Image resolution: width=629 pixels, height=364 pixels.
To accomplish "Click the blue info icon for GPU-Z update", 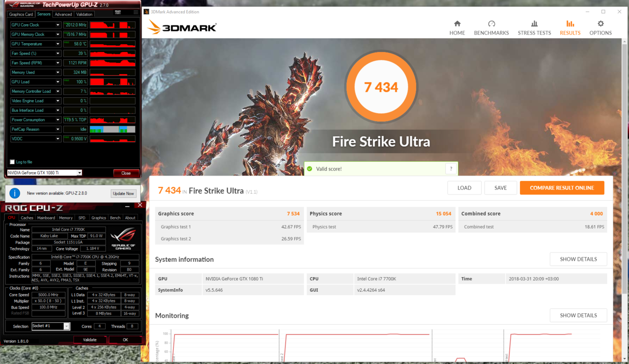I will (x=15, y=193).
